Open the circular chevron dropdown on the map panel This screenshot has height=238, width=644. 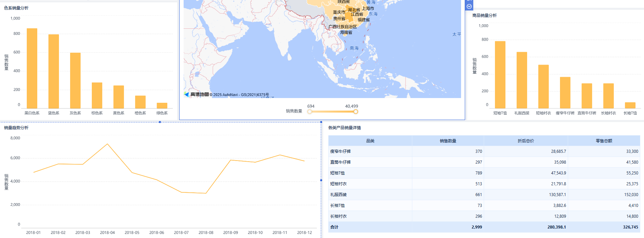[x=469, y=6]
